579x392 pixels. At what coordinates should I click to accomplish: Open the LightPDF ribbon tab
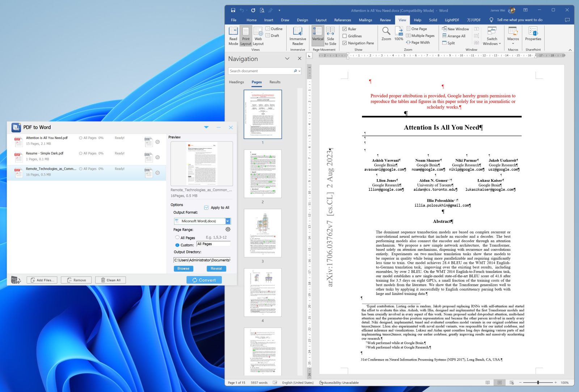(452, 20)
